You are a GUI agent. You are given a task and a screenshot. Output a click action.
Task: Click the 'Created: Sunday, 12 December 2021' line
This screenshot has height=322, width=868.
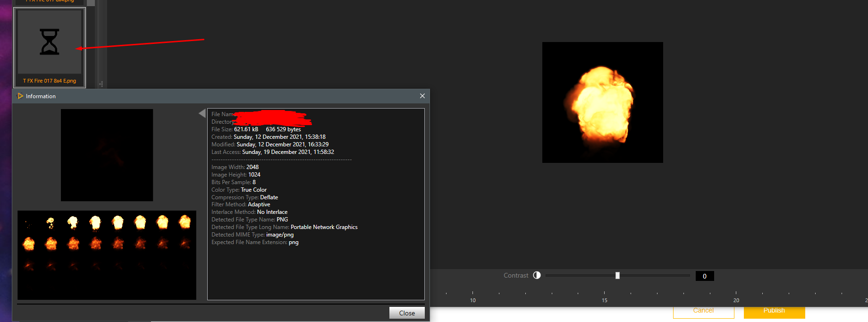point(269,137)
